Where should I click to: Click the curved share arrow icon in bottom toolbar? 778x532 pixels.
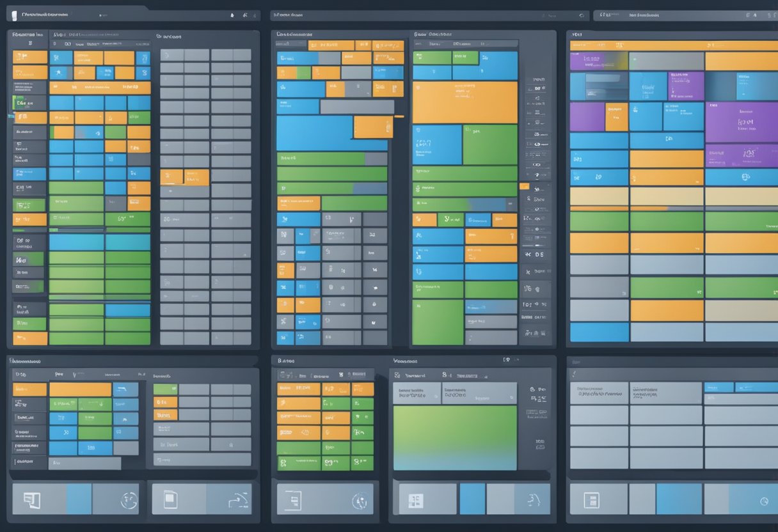point(237,499)
